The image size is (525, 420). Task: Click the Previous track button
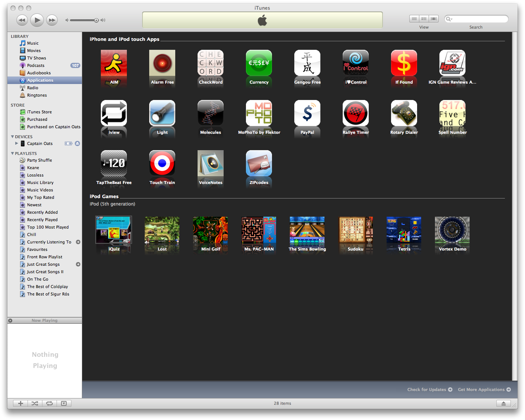coord(22,20)
